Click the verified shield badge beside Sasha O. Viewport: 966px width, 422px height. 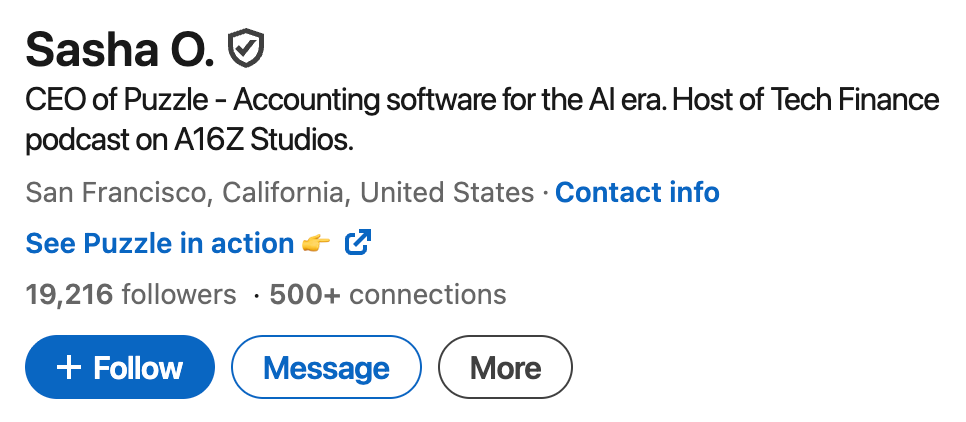tap(245, 47)
